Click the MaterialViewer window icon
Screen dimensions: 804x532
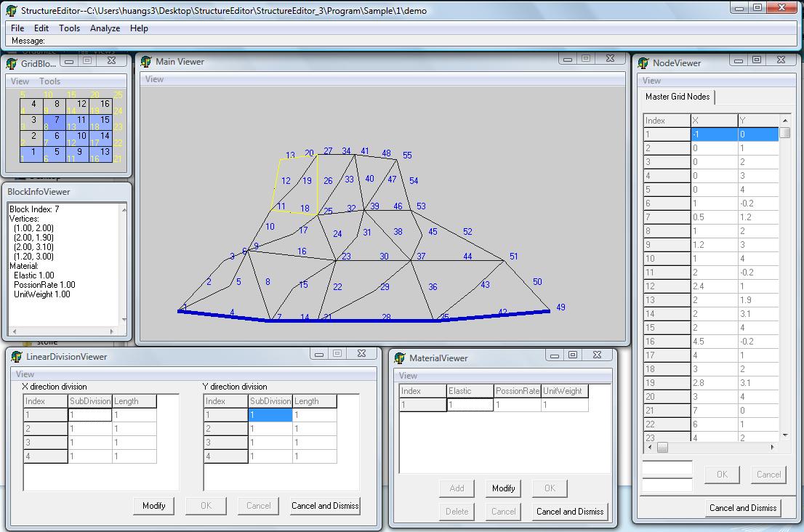tap(399, 358)
